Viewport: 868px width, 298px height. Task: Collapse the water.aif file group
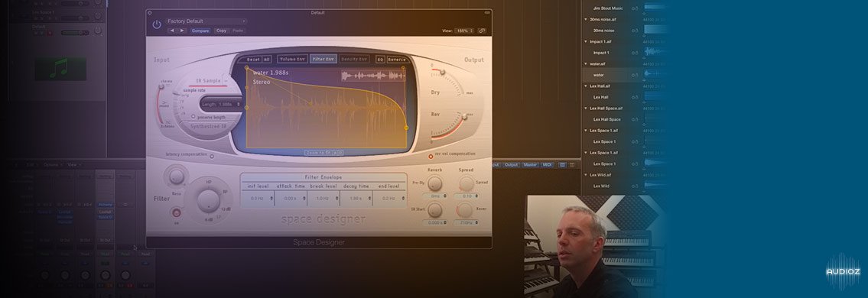(x=586, y=63)
